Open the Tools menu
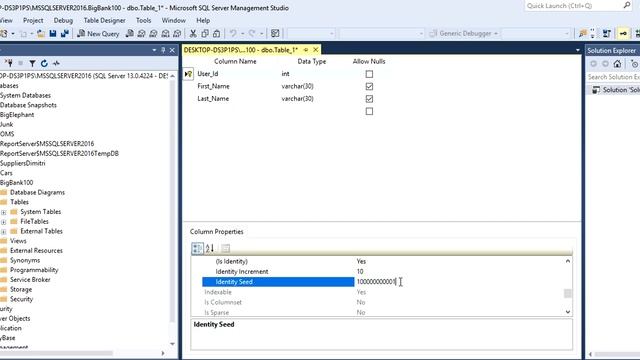Screen dimensions: 640x360 coord(143,20)
